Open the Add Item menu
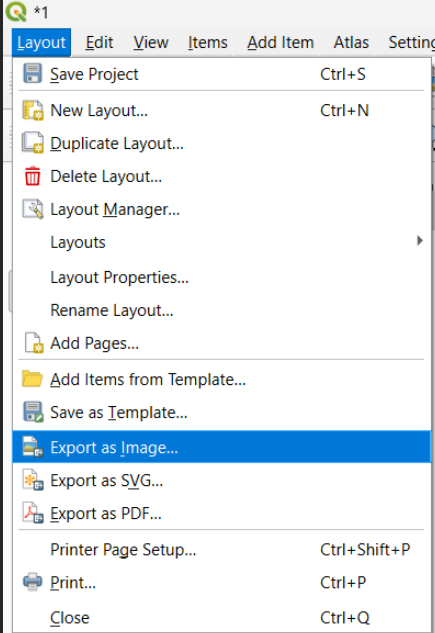This screenshot has height=633, width=435. point(280,42)
